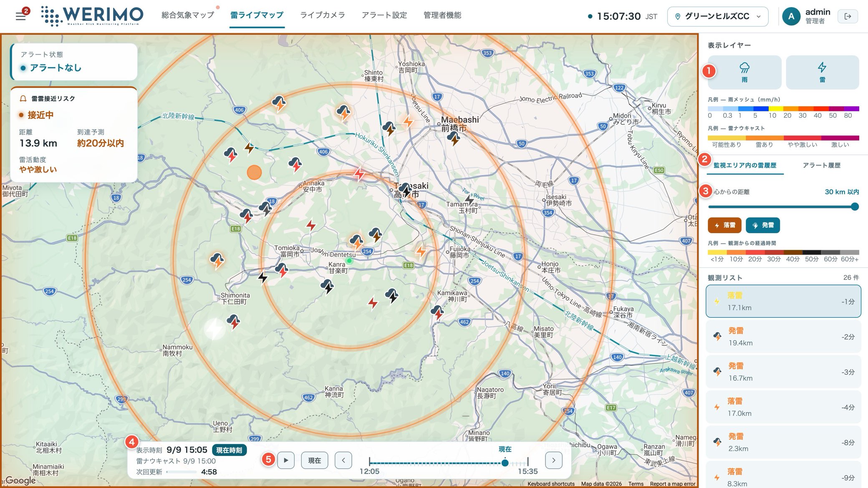Open the hamburger menu with notification badge

pos(20,16)
